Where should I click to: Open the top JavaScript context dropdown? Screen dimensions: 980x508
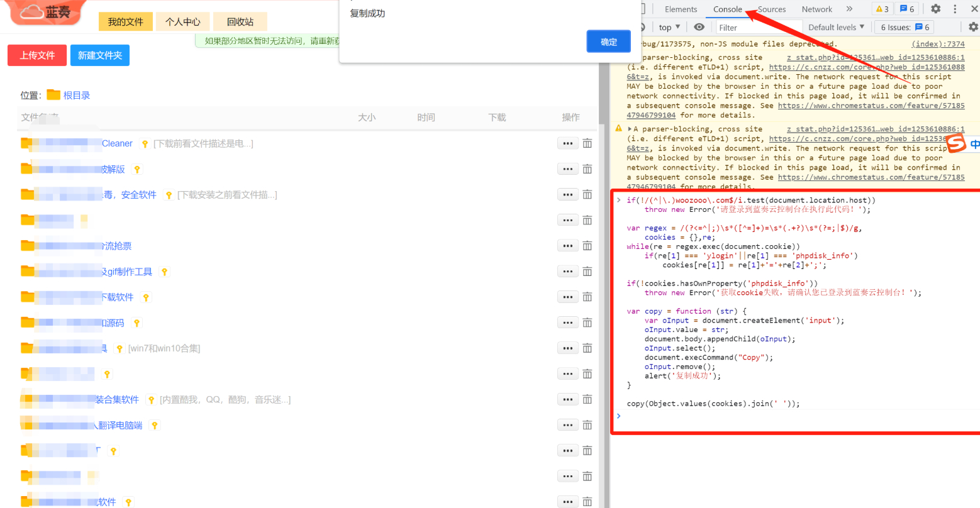pos(669,27)
